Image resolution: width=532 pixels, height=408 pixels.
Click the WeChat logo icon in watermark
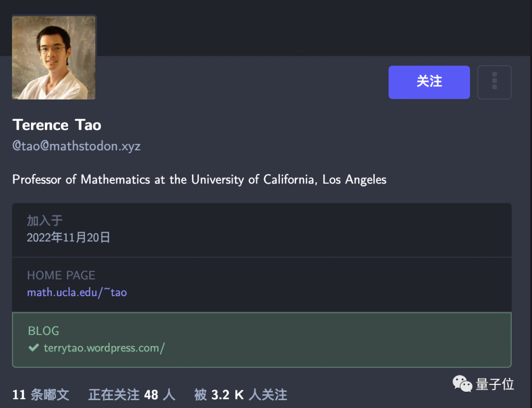tap(462, 383)
